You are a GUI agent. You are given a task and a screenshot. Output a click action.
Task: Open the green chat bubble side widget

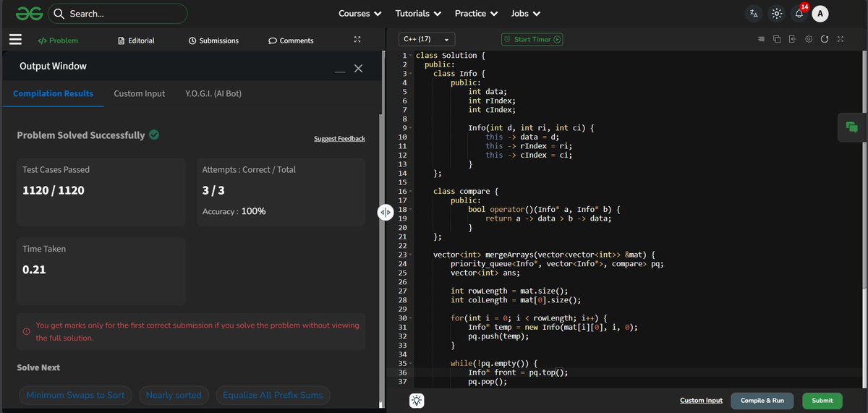point(852,127)
